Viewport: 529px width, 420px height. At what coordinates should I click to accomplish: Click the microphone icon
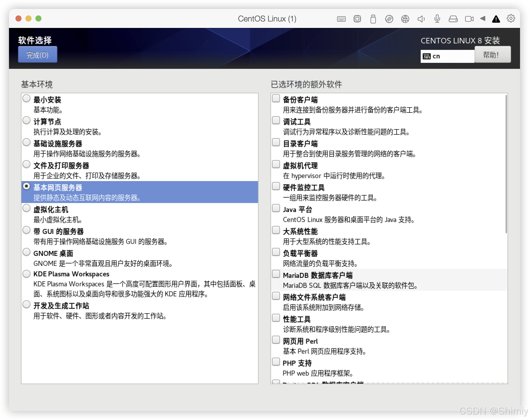pyautogui.click(x=437, y=19)
